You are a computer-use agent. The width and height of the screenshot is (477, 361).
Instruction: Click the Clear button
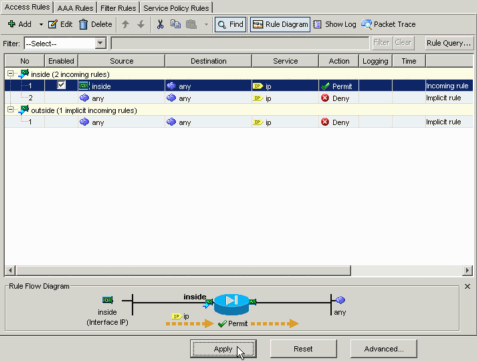pyautogui.click(x=403, y=43)
